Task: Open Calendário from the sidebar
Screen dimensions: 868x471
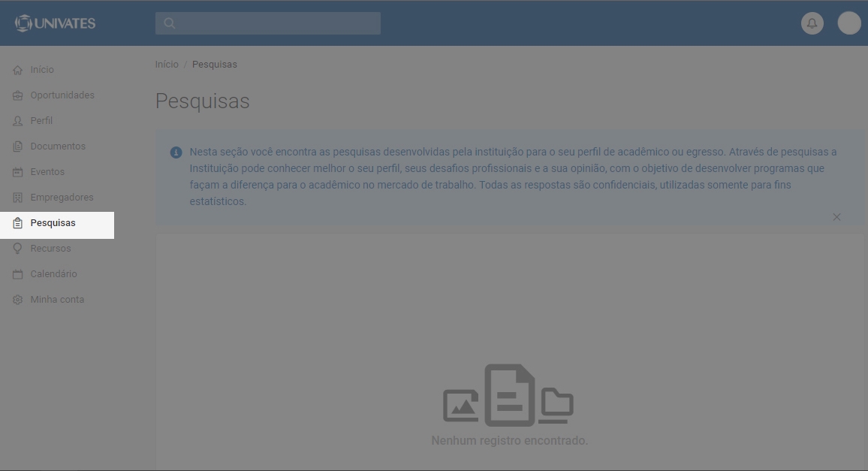Action: (x=53, y=274)
